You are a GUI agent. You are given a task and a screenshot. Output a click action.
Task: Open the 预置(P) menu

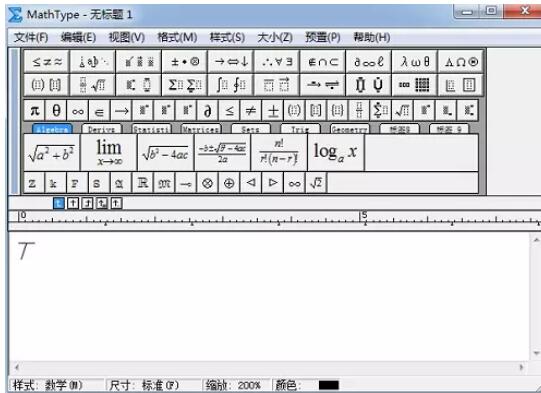323,37
